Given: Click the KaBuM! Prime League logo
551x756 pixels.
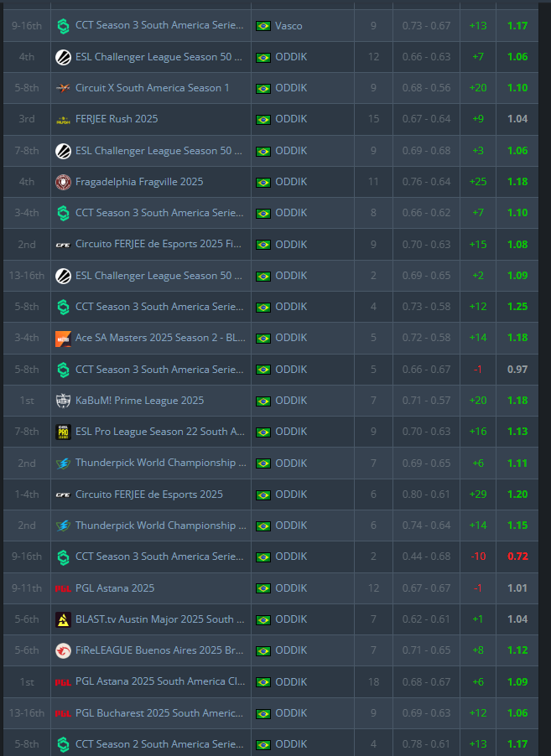Looking at the screenshot, I should coord(63,401).
